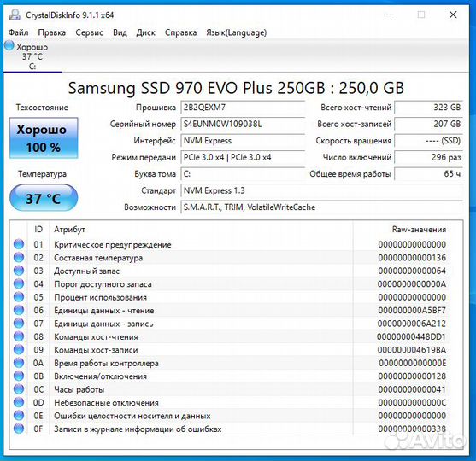Click the Стандарт field NVM Express 1.3

pos(322,190)
